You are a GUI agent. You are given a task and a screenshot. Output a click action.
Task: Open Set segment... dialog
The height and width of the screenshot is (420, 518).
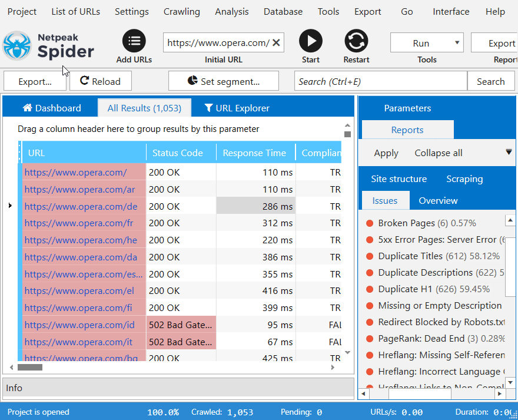coord(224,81)
